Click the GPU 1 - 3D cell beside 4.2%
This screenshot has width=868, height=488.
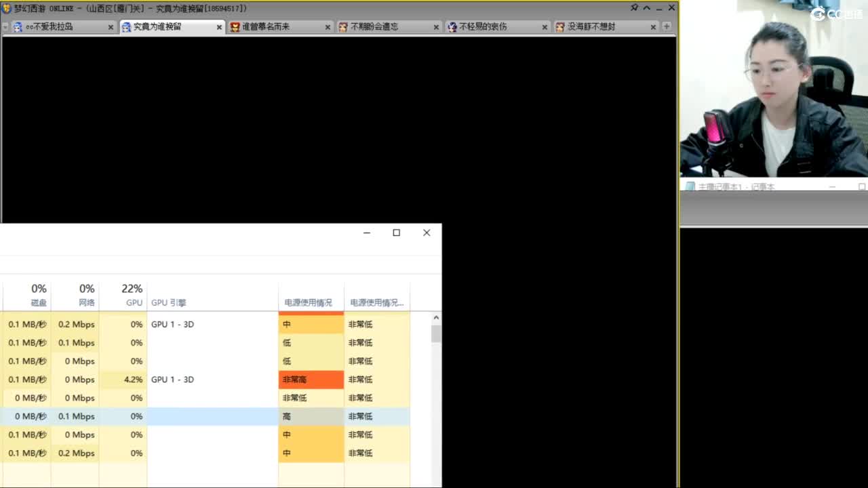click(212, 380)
